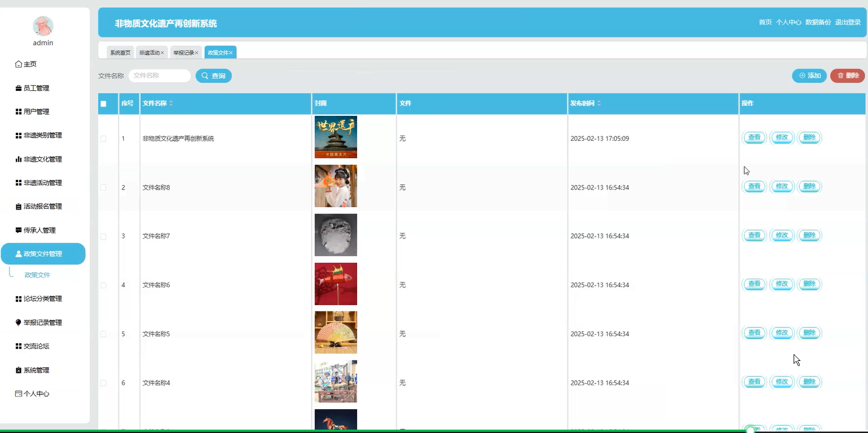Viewport: 868px width, 433px height.
Task: Close the 非遗活动 tab
Action: (x=162, y=53)
